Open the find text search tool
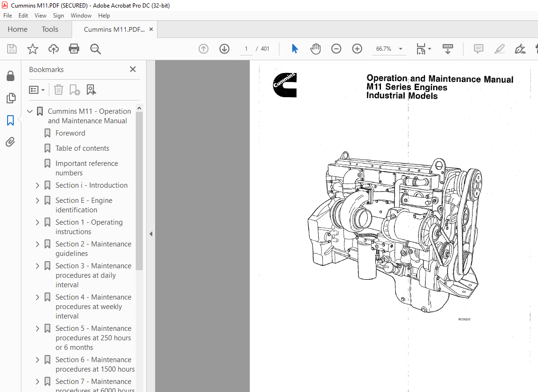This screenshot has height=392, width=538. coord(95,49)
